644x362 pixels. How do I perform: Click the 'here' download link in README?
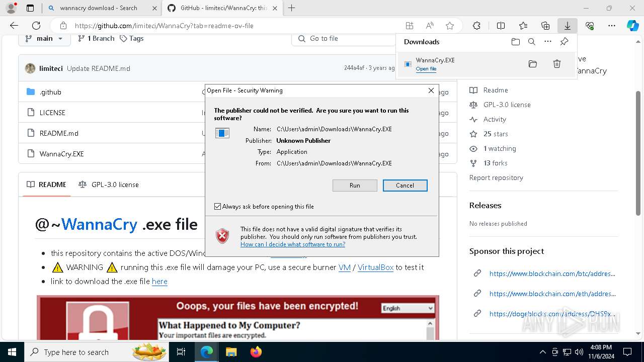159,282
